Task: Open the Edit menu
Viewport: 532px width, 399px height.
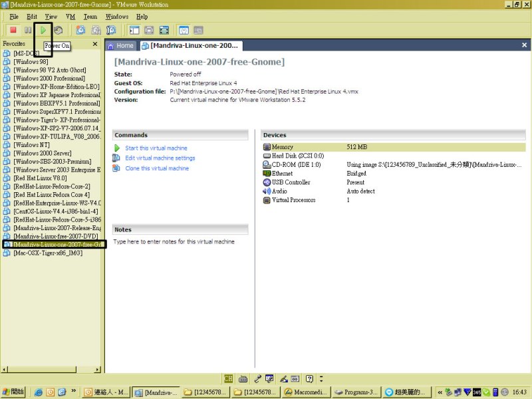Action: 32,16
